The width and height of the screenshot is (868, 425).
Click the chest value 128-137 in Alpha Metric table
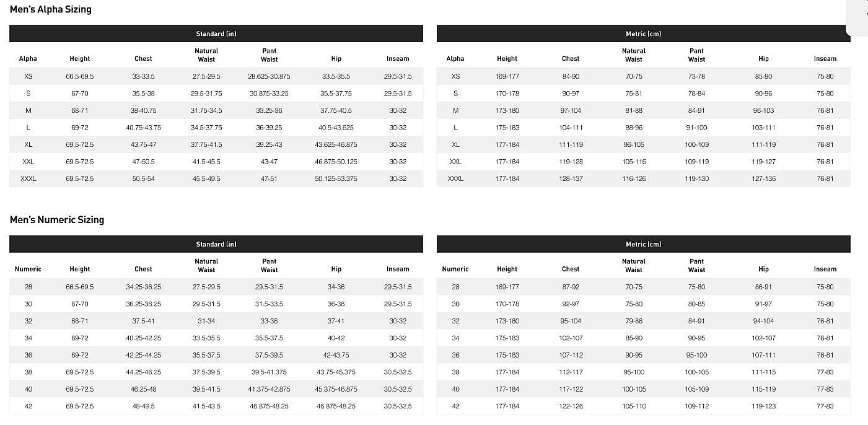(571, 179)
